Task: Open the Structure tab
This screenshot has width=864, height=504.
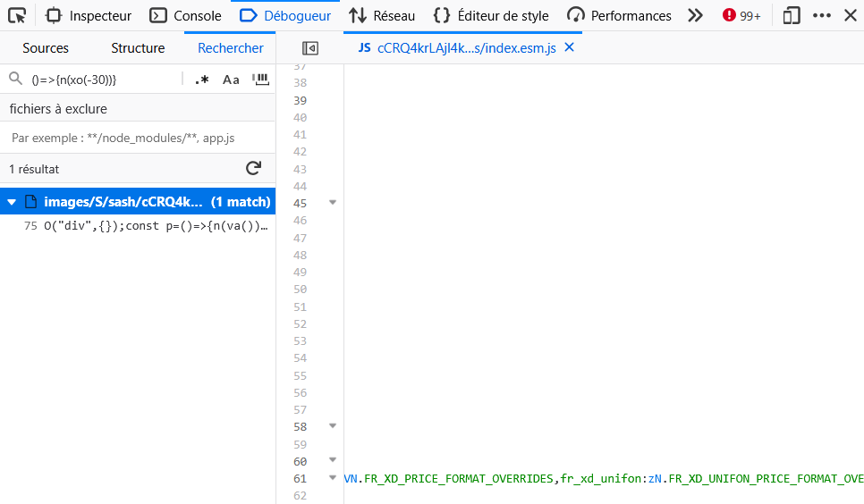Action: 138,48
